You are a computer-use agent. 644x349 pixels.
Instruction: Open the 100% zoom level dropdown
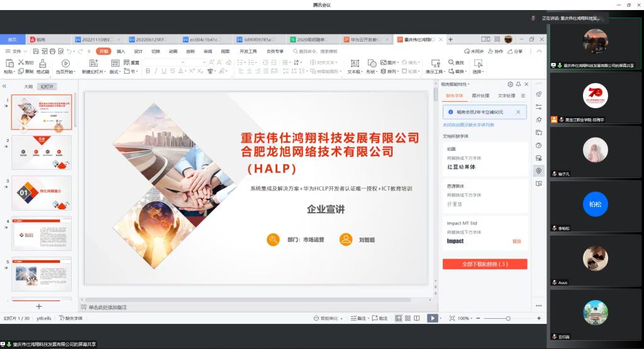click(465, 318)
